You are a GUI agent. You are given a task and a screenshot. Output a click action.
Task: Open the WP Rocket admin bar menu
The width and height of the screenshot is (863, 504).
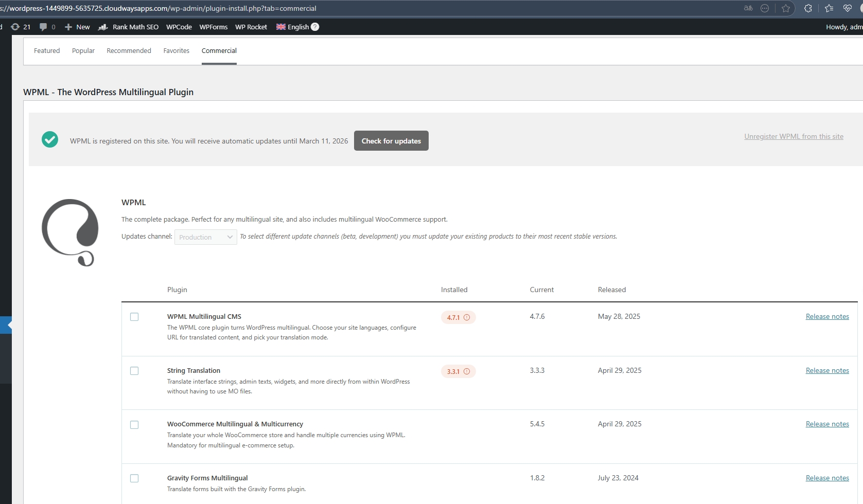coord(251,27)
